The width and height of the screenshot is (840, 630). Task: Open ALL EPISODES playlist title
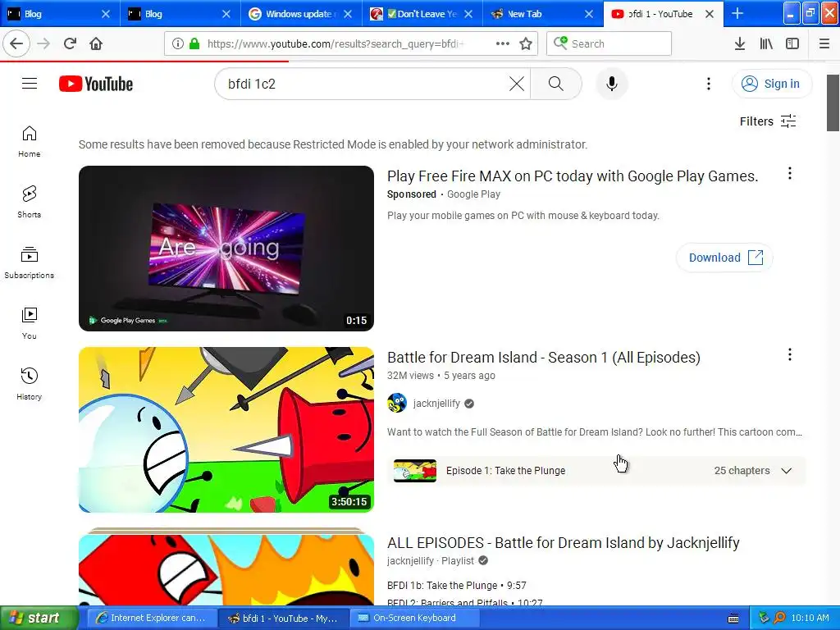(x=563, y=543)
